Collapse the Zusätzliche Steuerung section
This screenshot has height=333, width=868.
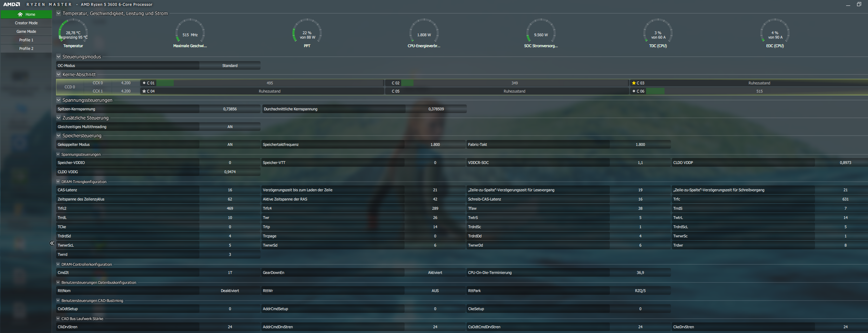tap(58, 118)
